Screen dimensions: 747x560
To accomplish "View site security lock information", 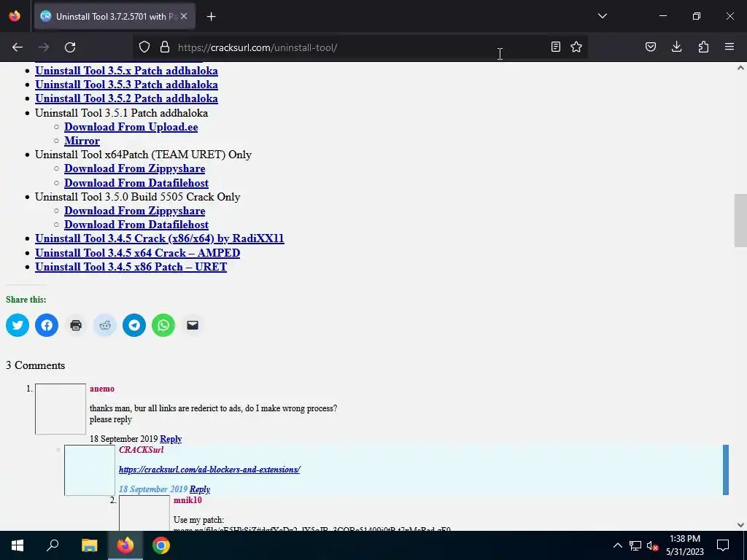I will [165, 47].
